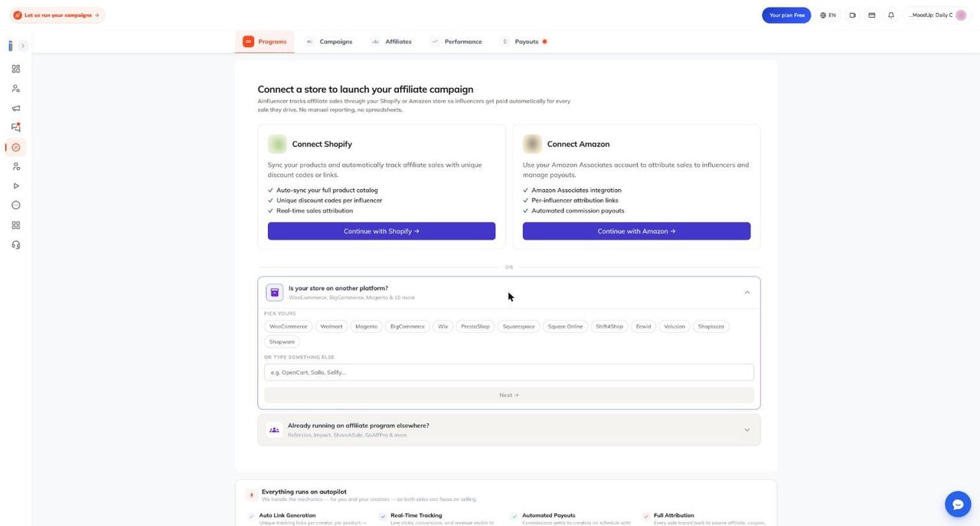Open the notifications bell
The image size is (980, 526).
891,15
